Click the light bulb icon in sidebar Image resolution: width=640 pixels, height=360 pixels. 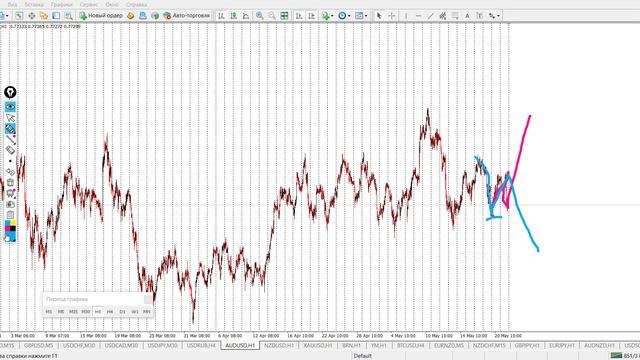coord(10,92)
